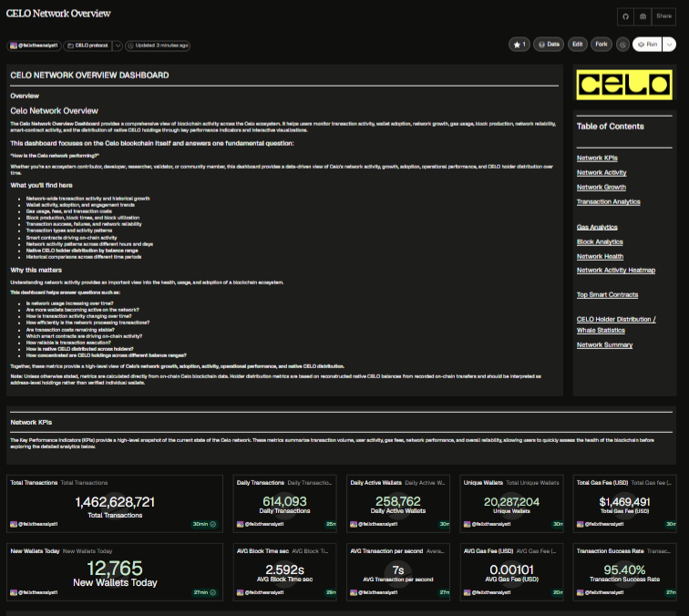Click the Daily Active Wallets card title

coord(375,482)
